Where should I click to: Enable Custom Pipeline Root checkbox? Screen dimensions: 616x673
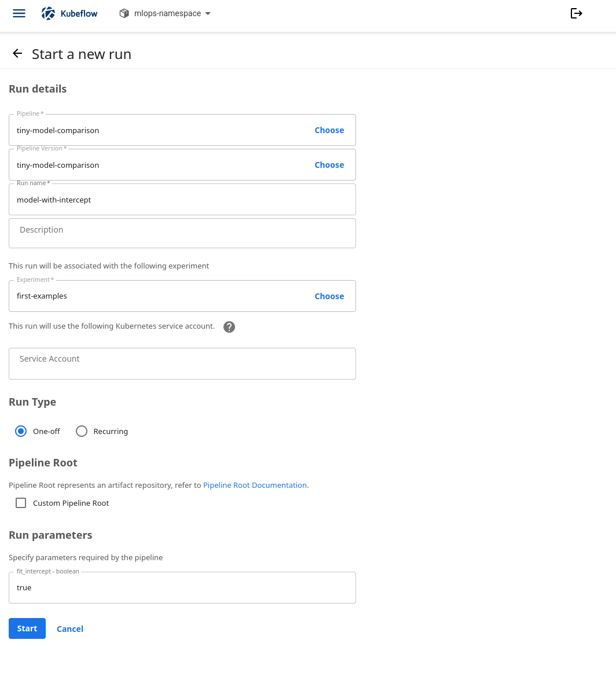(21, 503)
